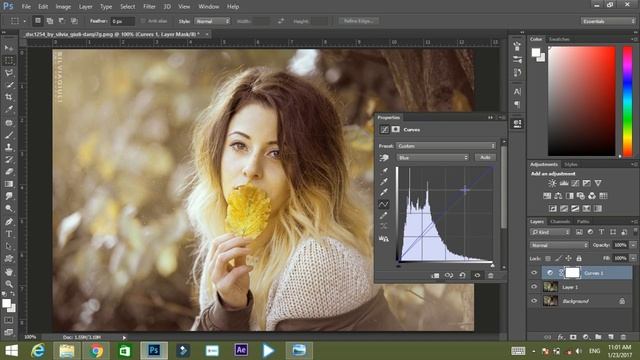Image resolution: width=640 pixels, height=360 pixels.
Task: Toggle Anti-alias checkbox in options bar
Action: point(143,21)
